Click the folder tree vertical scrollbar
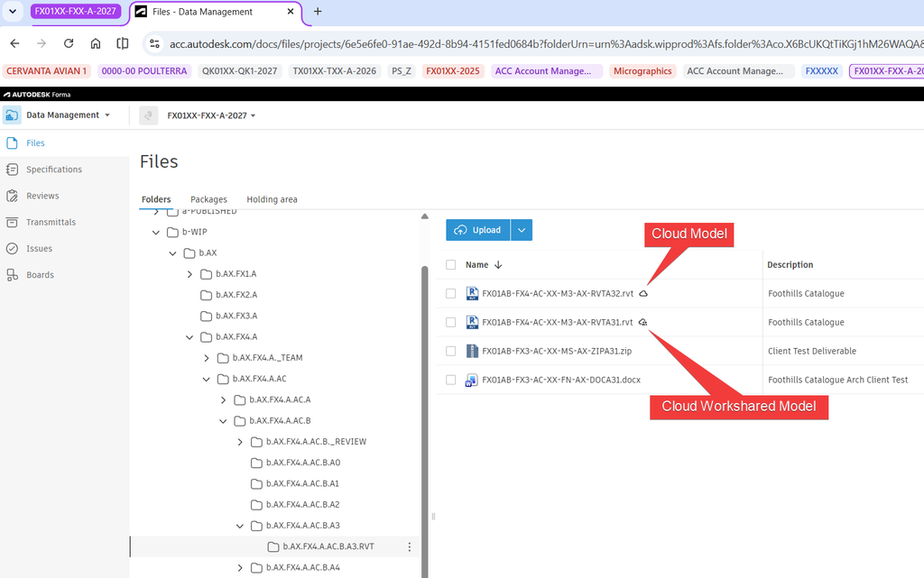The width and height of the screenshot is (924, 578). click(424, 421)
